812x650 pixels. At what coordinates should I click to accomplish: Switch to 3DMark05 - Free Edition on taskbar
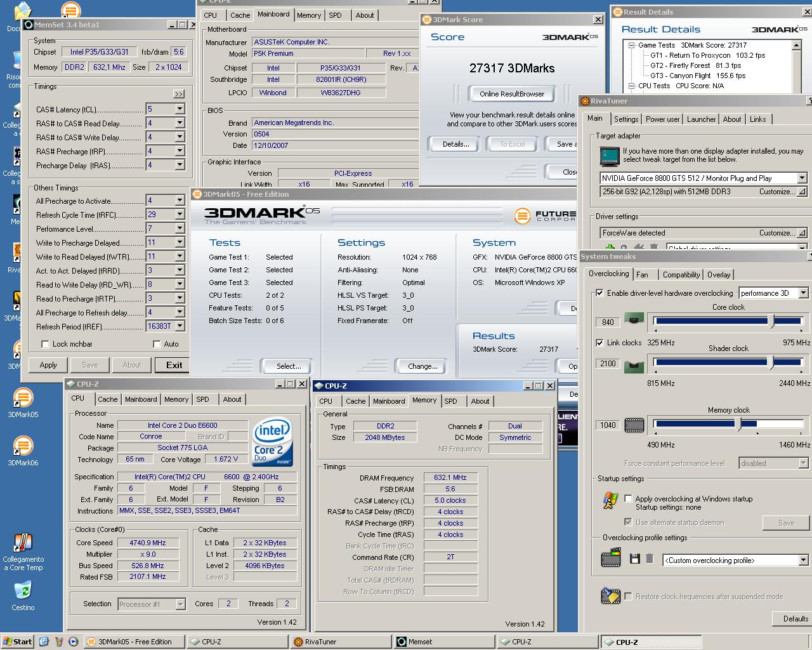pyautogui.click(x=134, y=642)
